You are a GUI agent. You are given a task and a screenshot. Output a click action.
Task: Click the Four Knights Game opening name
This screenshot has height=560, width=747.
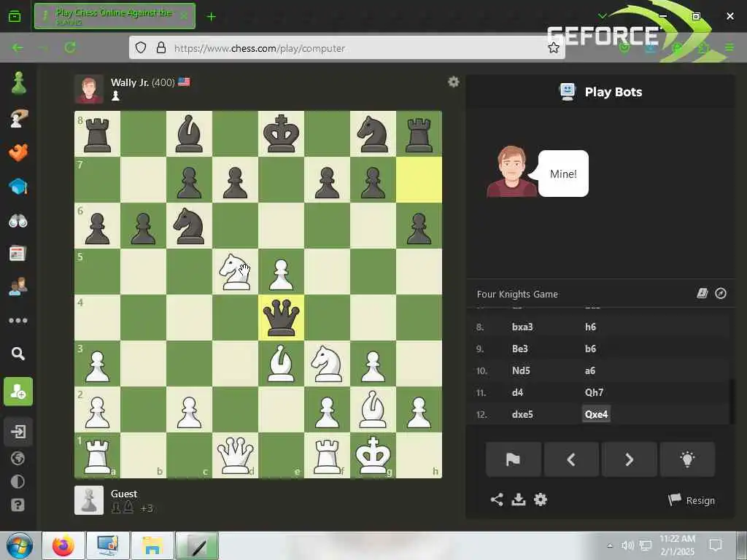coord(517,295)
